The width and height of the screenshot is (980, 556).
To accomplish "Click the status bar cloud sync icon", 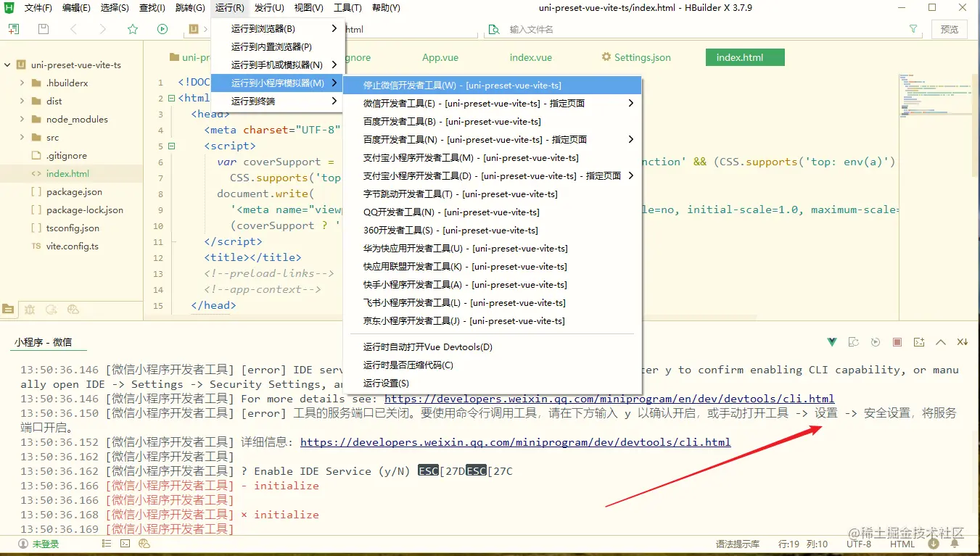I will (x=144, y=543).
